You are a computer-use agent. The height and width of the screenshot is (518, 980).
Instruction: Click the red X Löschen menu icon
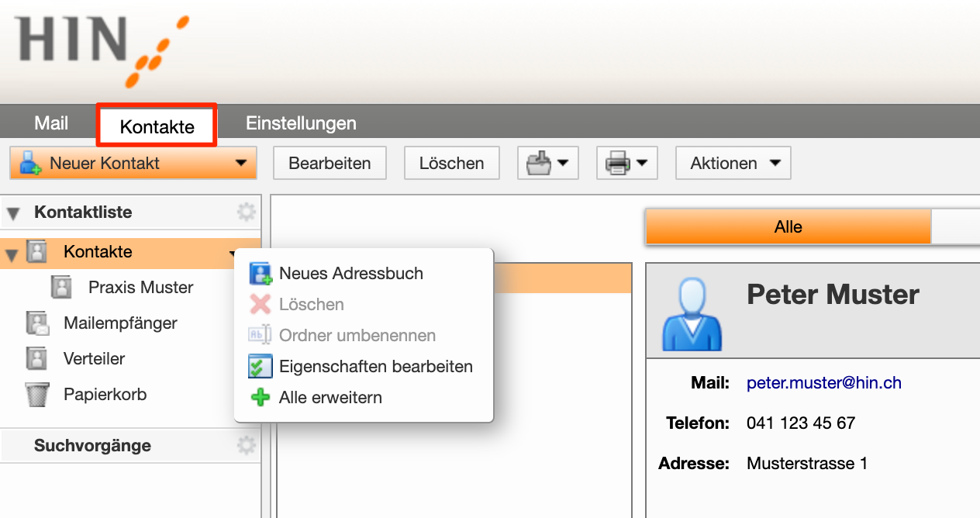click(x=260, y=305)
